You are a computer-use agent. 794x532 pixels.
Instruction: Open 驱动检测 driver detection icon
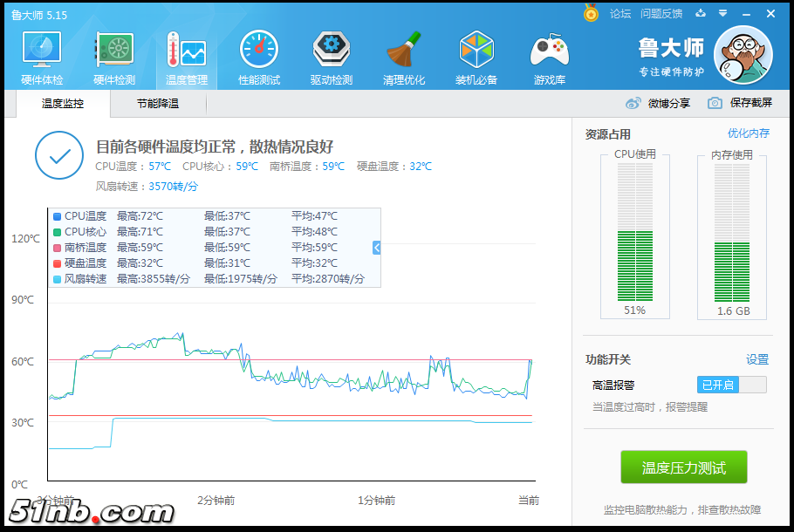(332, 58)
